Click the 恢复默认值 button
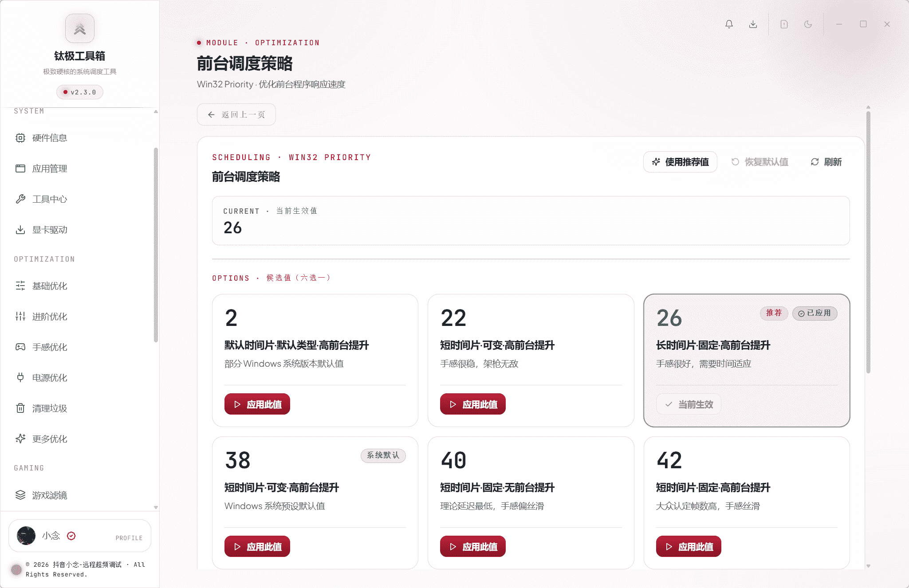Image resolution: width=909 pixels, height=588 pixels. [759, 162]
